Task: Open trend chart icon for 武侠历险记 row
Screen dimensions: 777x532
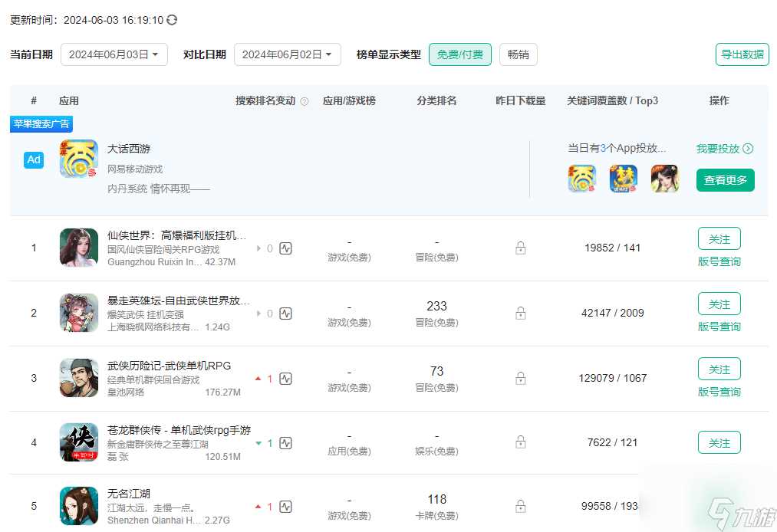Action: (285, 379)
